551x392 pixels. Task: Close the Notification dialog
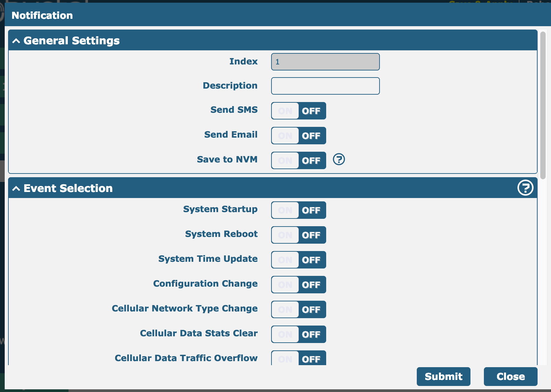coord(511,377)
